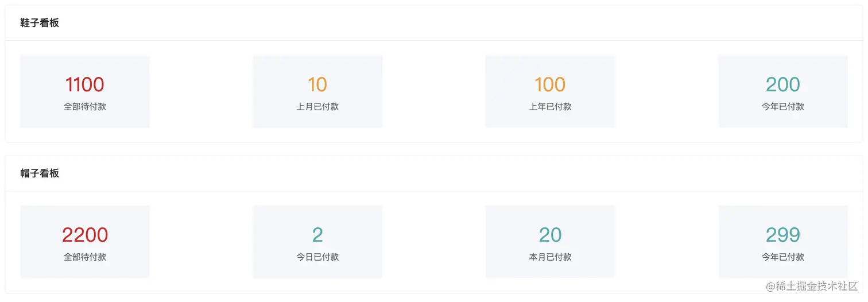Open the 上月已付款 label
The width and height of the screenshot is (868, 302).
pos(317,107)
